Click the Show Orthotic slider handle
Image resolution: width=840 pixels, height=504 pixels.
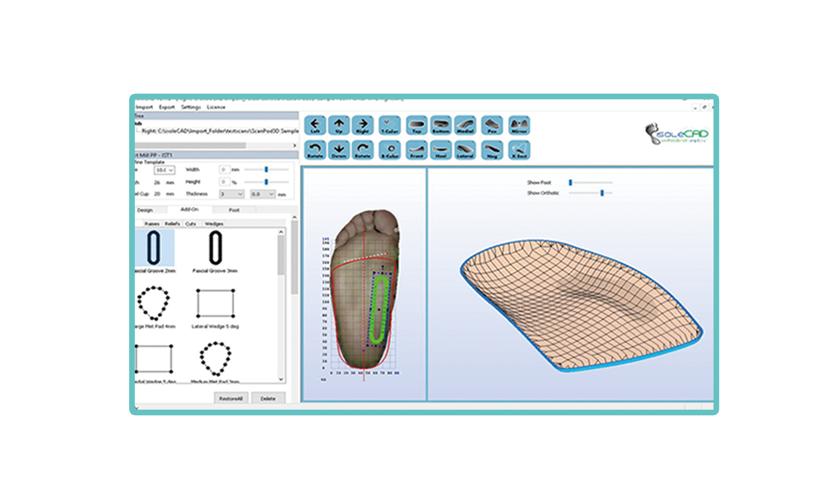pyautogui.click(x=602, y=193)
